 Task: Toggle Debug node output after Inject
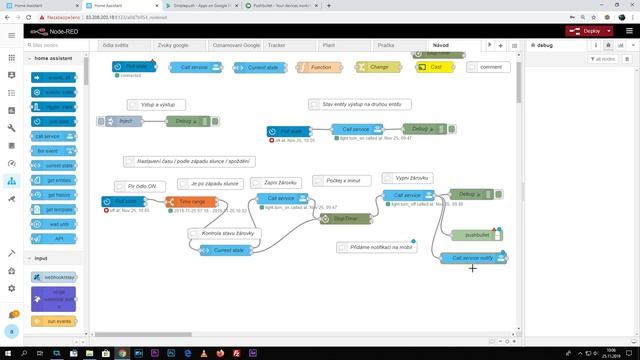coord(215,121)
